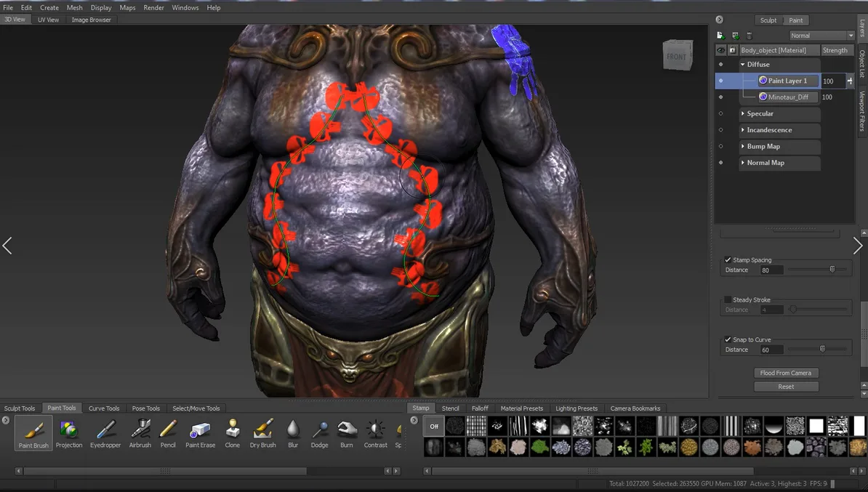Screen dimensions: 868x492
Task: Pick the Dodge tool
Action: coord(319,433)
